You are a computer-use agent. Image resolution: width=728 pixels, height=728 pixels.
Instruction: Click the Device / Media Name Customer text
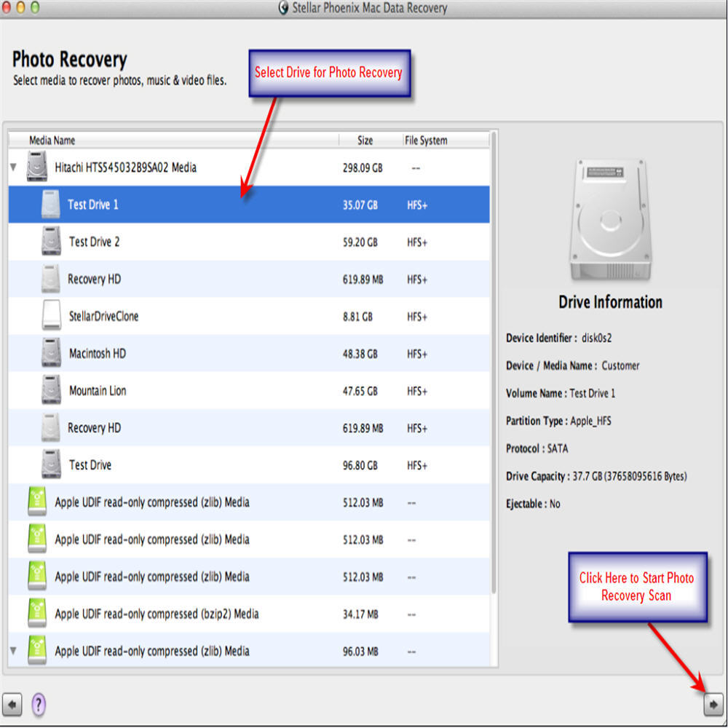572,365
